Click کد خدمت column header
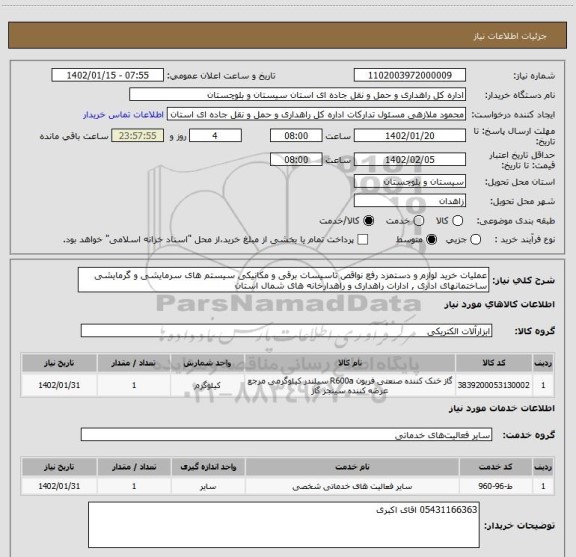The width and height of the screenshot is (576, 557). pos(495,467)
